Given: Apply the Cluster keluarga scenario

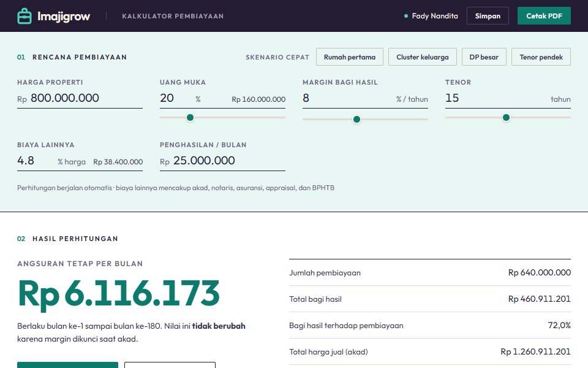Looking at the screenshot, I should [422, 57].
